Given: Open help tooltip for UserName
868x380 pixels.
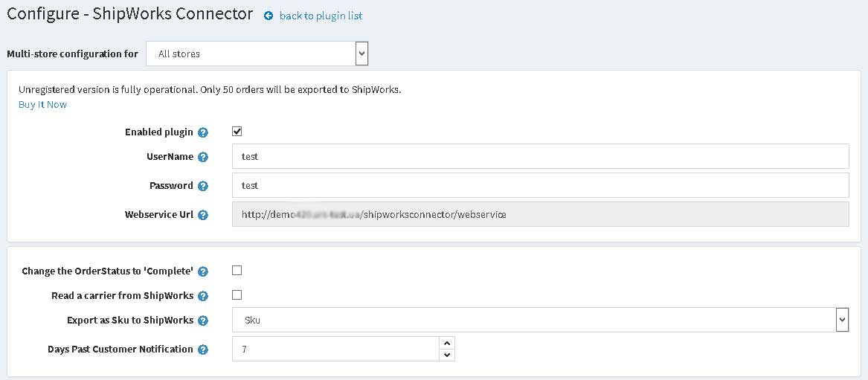Looking at the screenshot, I should [x=202, y=156].
